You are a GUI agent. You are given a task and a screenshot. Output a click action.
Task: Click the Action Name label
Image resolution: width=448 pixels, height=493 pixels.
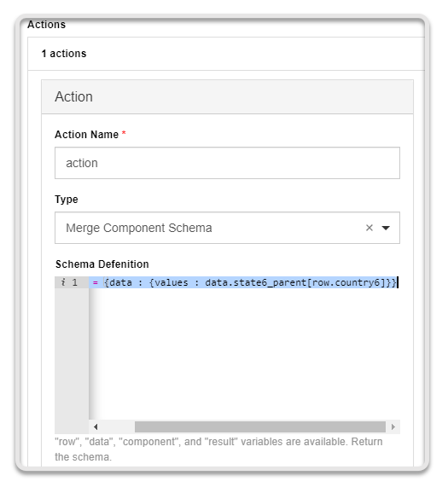pyautogui.click(x=86, y=135)
